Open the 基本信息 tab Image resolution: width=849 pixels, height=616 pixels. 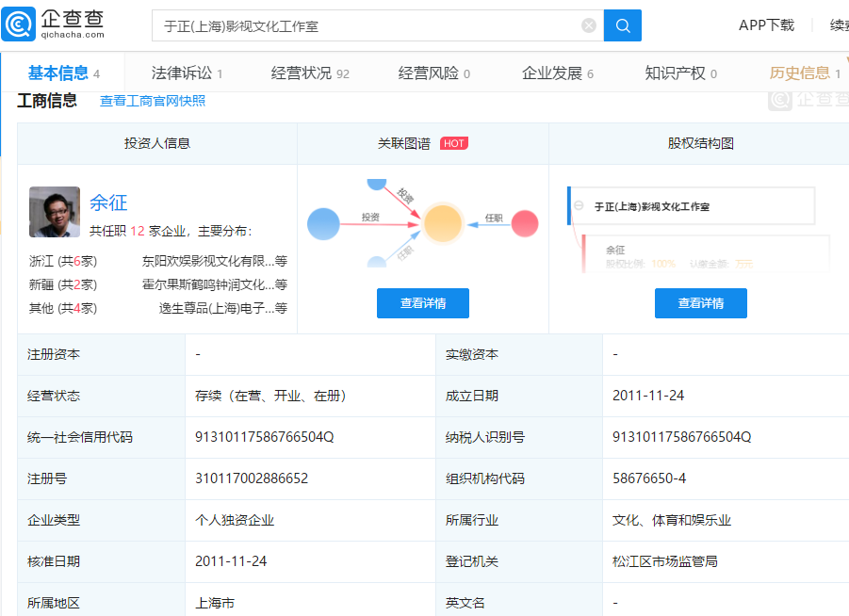click(x=63, y=73)
